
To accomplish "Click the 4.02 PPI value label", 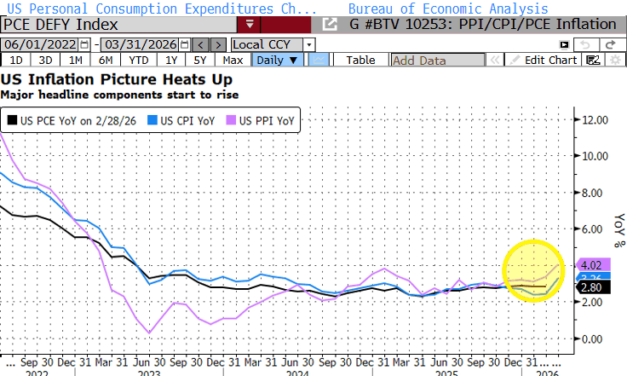I will pyautogui.click(x=593, y=265).
